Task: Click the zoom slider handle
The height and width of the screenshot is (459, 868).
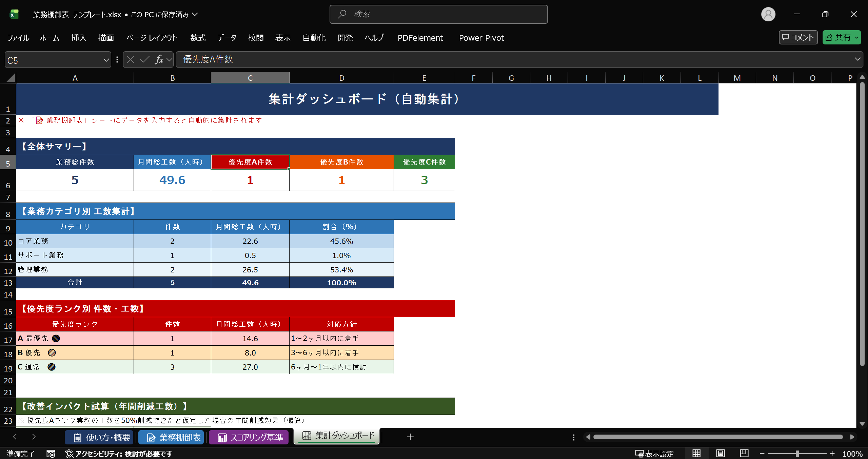Action: 797,454
